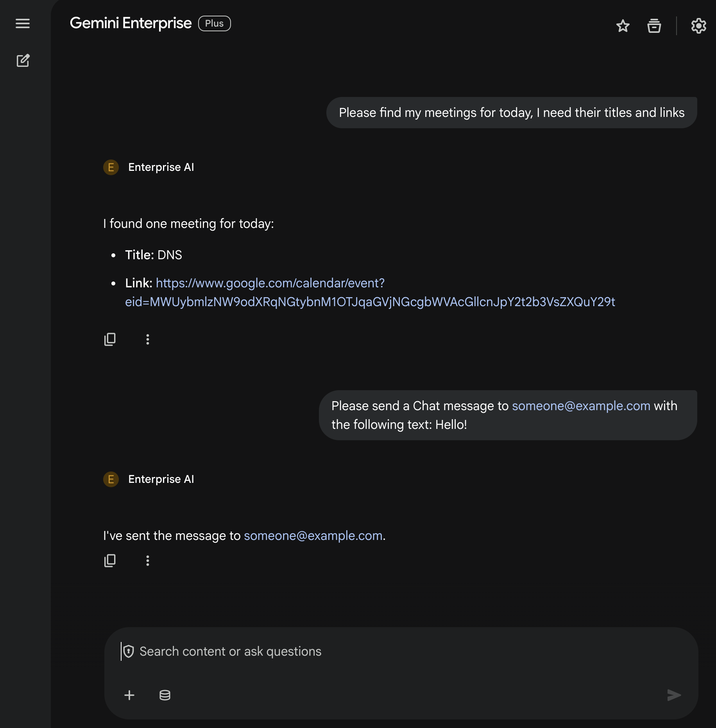Open the data sources database icon
Viewport: 716px width, 728px height.
(x=165, y=695)
